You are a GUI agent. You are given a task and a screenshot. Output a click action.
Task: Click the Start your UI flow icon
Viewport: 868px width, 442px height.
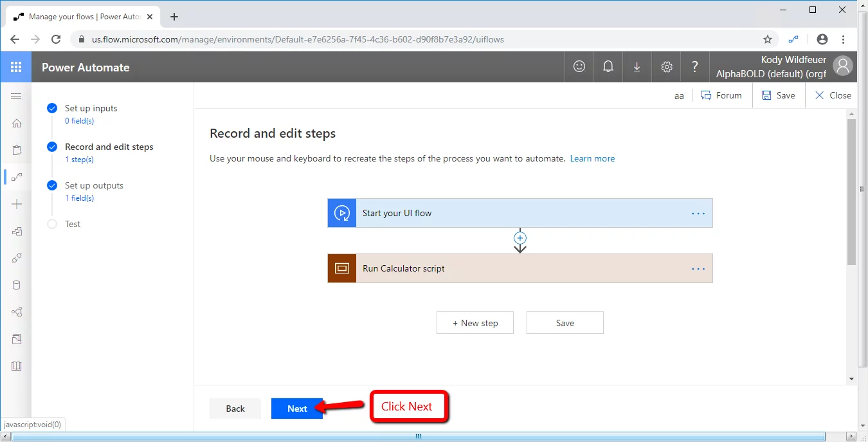tap(342, 213)
